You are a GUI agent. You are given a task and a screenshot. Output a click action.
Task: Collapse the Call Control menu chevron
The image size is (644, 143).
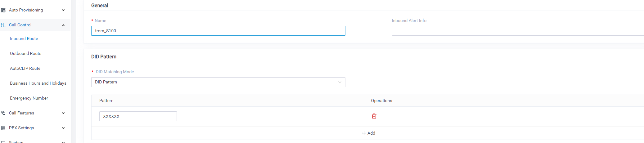[63, 25]
